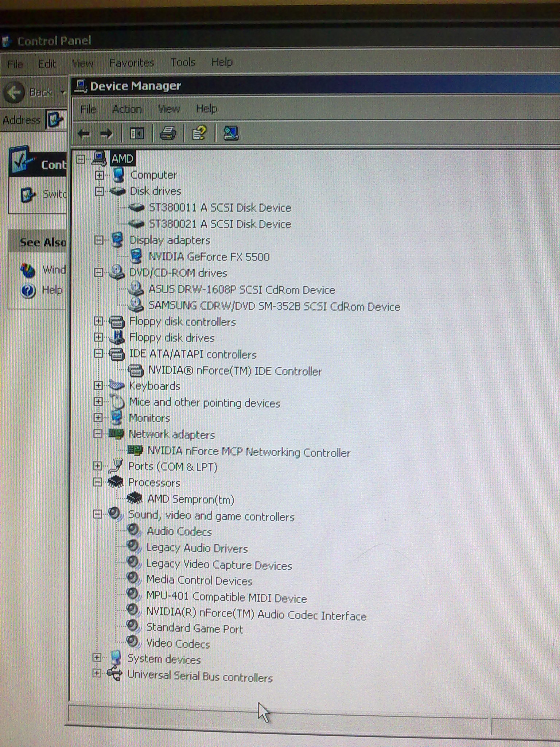Screen dimensions: 560x747
Task: Click the Ports (COM & LPT) icon
Action: (116, 466)
